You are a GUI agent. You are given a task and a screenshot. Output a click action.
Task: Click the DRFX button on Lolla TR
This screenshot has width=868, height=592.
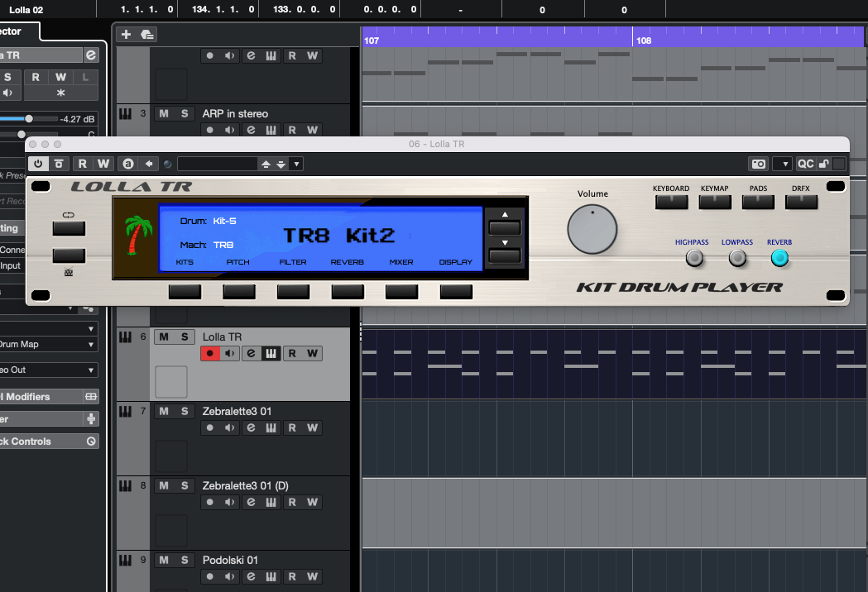(801, 202)
